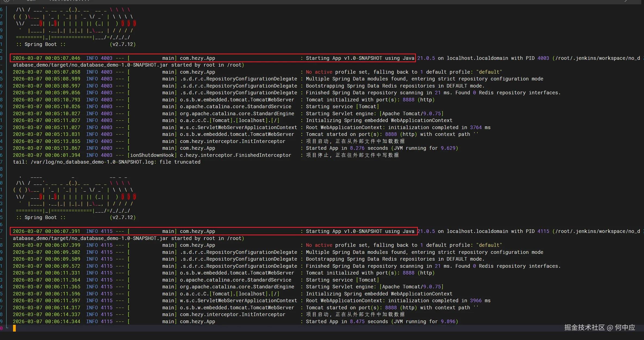Viewport: 644px width, 340px height.
Task: Click the small icon at the top-right of the header bar
Action: [x=626, y=1]
